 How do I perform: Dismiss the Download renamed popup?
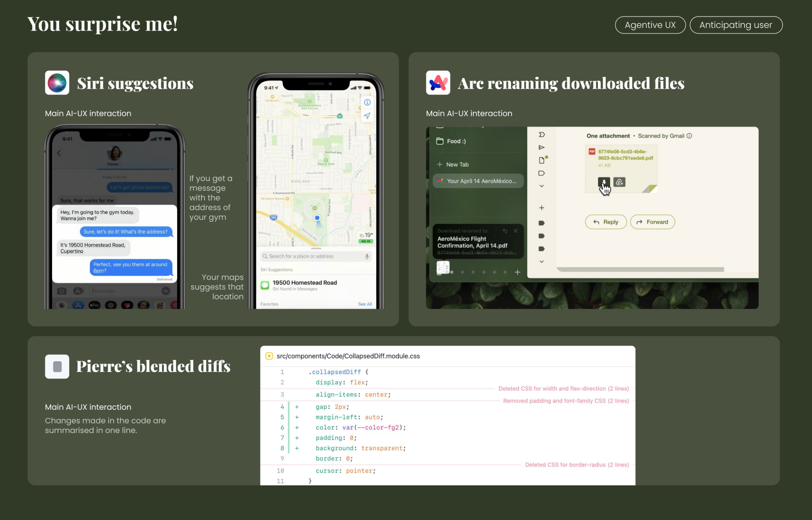pos(515,231)
